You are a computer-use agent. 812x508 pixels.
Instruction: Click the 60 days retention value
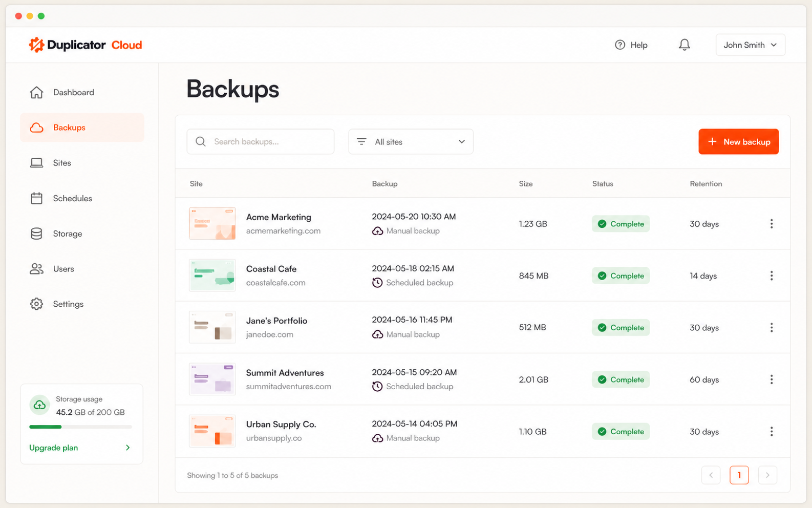click(704, 379)
